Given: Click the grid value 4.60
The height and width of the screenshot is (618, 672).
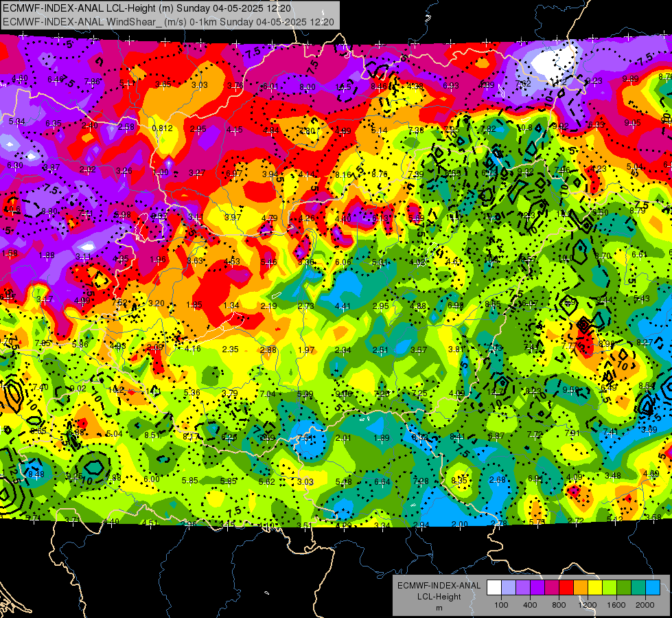Looking at the screenshot, I should click(20, 78).
